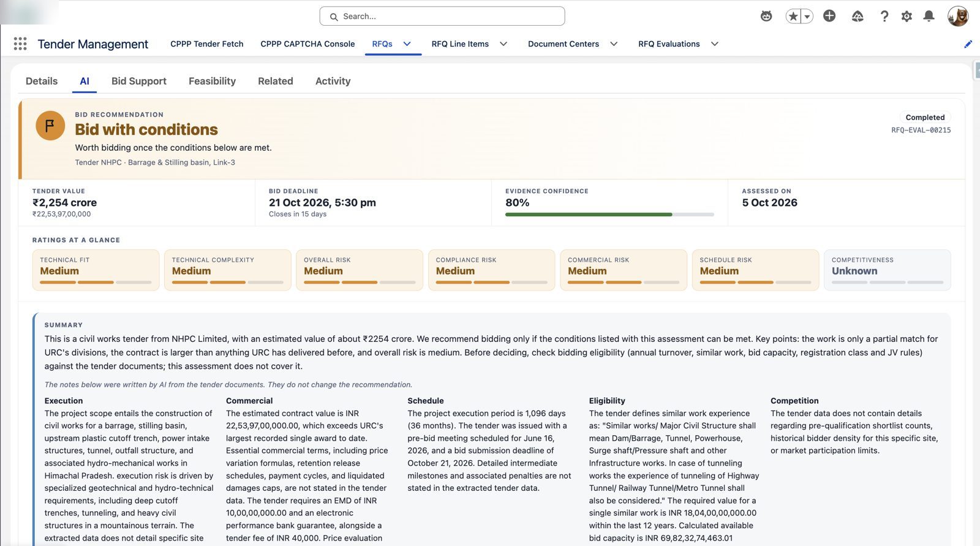
Task: Open the notifications bell
Action: pyautogui.click(x=929, y=16)
